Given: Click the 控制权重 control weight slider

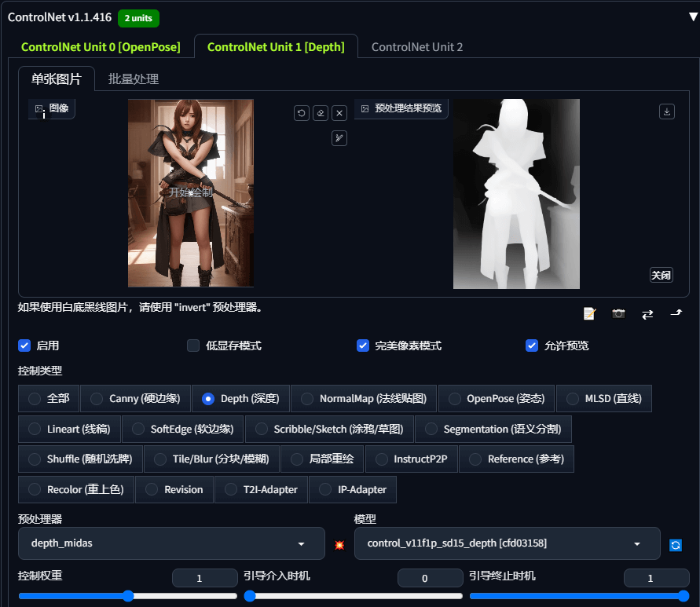Looking at the screenshot, I should pos(127,596).
